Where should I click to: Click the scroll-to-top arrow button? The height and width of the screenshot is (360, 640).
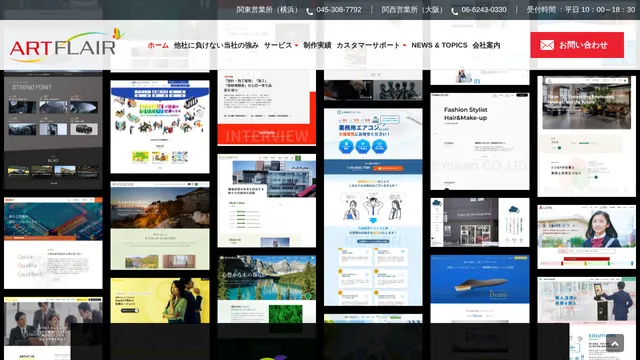[615, 343]
